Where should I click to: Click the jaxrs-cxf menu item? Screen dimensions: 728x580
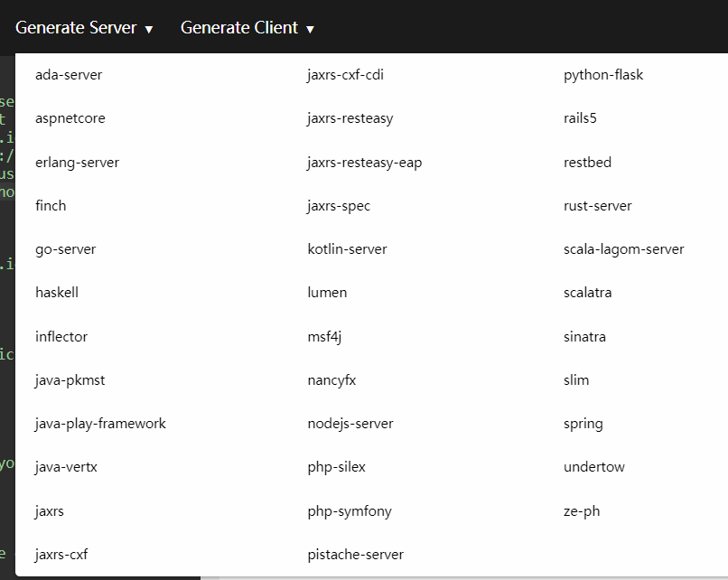point(61,555)
